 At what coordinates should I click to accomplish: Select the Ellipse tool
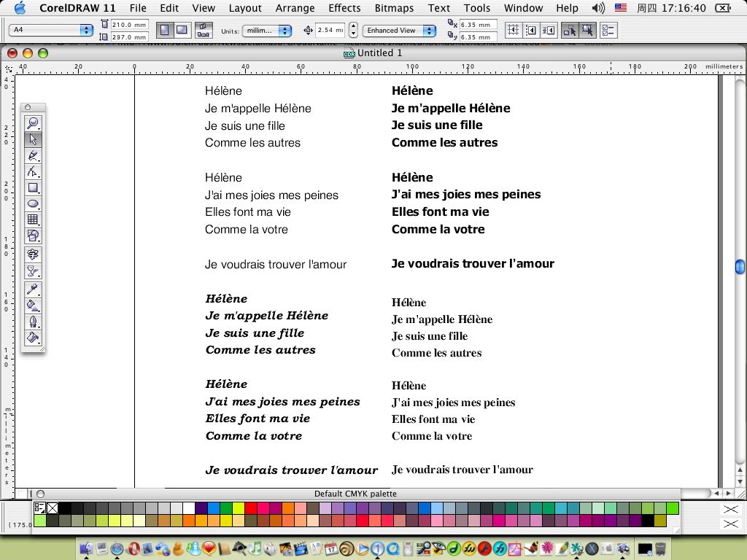point(33,204)
